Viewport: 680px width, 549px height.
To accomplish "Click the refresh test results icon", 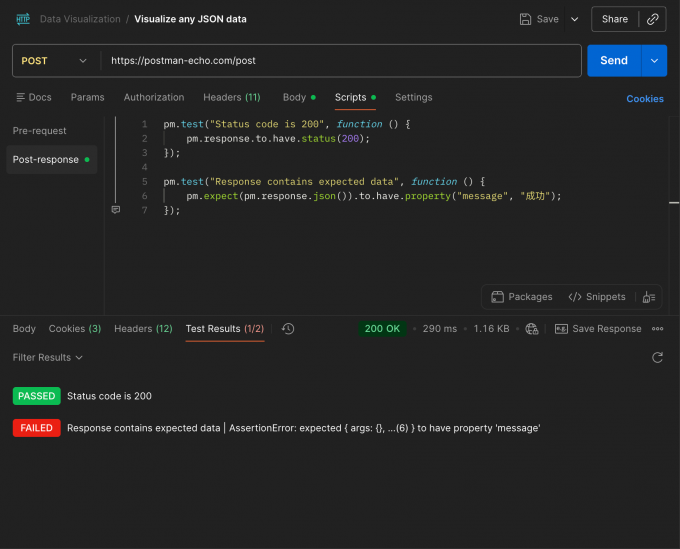I will click(657, 357).
